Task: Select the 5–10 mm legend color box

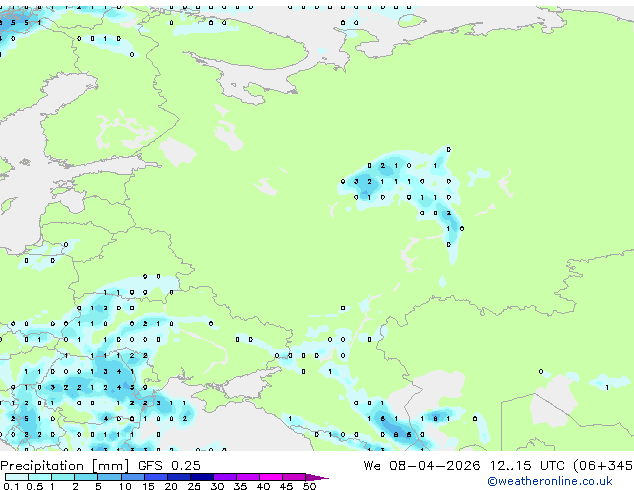Action: [110, 477]
